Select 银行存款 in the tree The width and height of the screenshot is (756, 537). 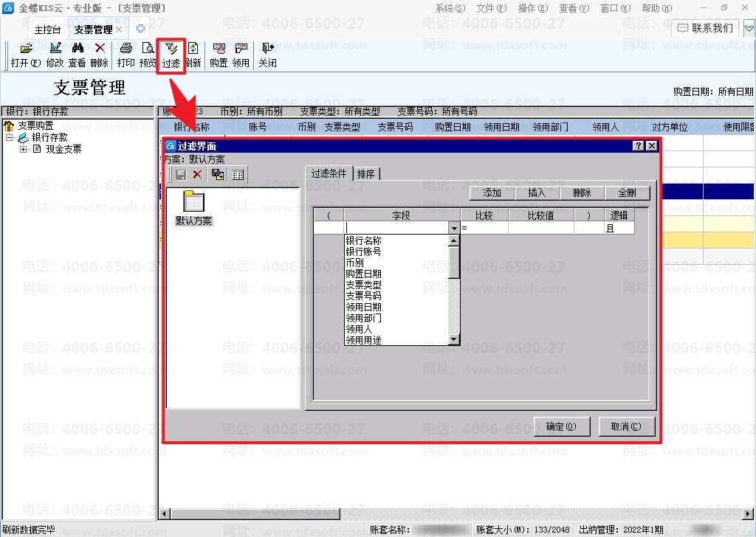coord(49,138)
